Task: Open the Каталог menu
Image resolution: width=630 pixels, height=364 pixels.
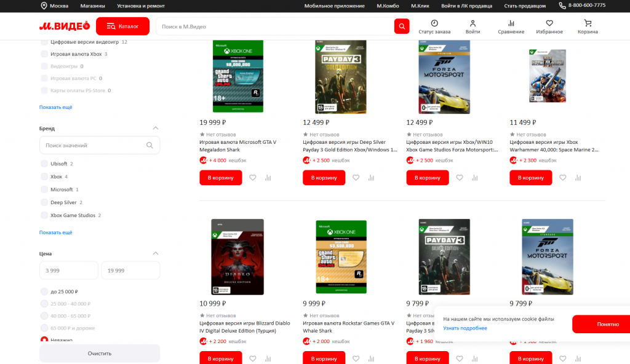Action: coord(122,26)
